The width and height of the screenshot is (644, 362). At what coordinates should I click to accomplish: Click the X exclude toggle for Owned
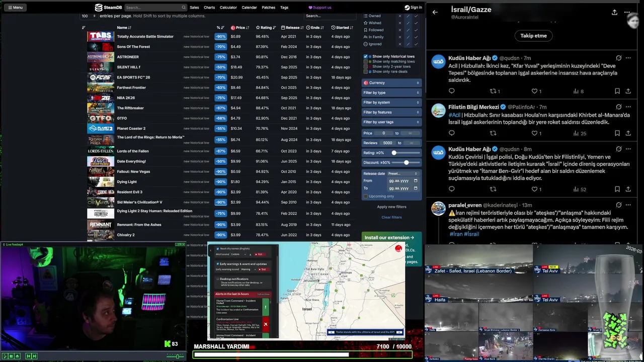[x=400, y=16]
